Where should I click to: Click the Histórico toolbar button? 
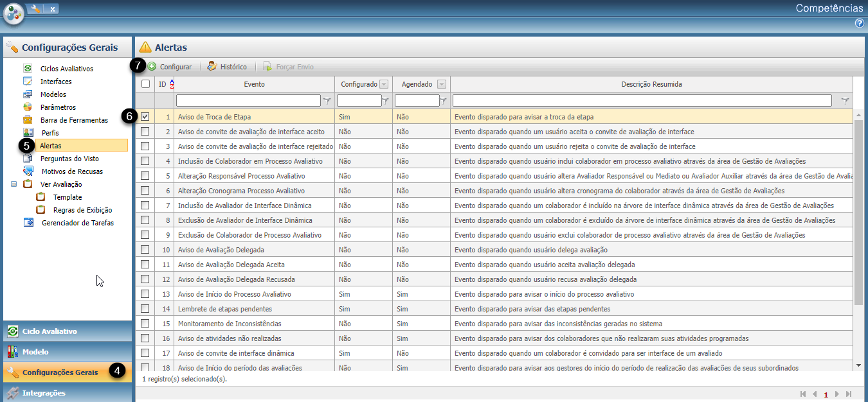pyautogui.click(x=227, y=67)
